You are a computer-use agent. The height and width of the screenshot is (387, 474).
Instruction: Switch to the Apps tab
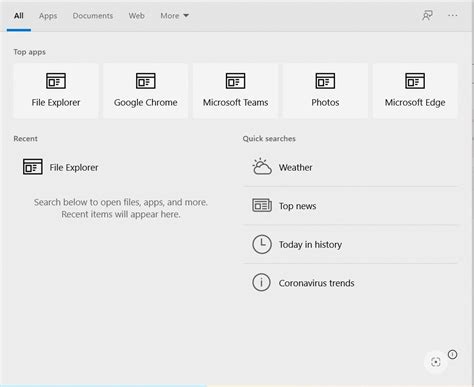[x=48, y=16]
